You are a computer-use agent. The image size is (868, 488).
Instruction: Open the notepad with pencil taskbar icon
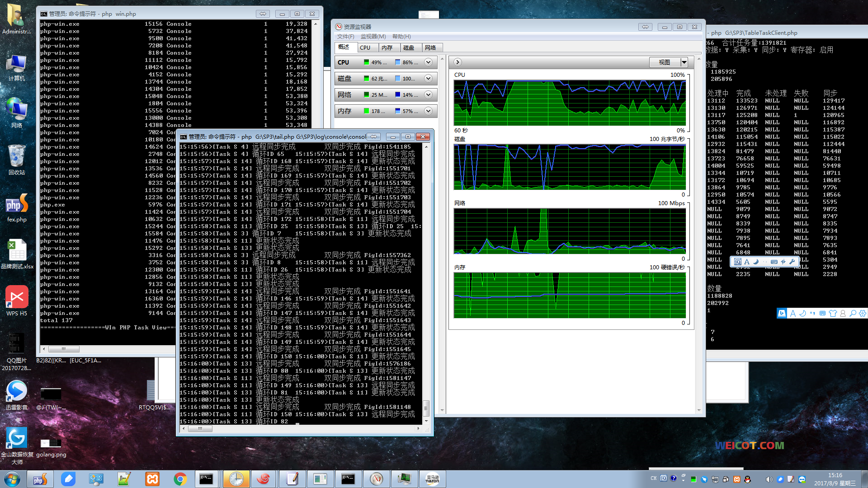coord(292,479)
